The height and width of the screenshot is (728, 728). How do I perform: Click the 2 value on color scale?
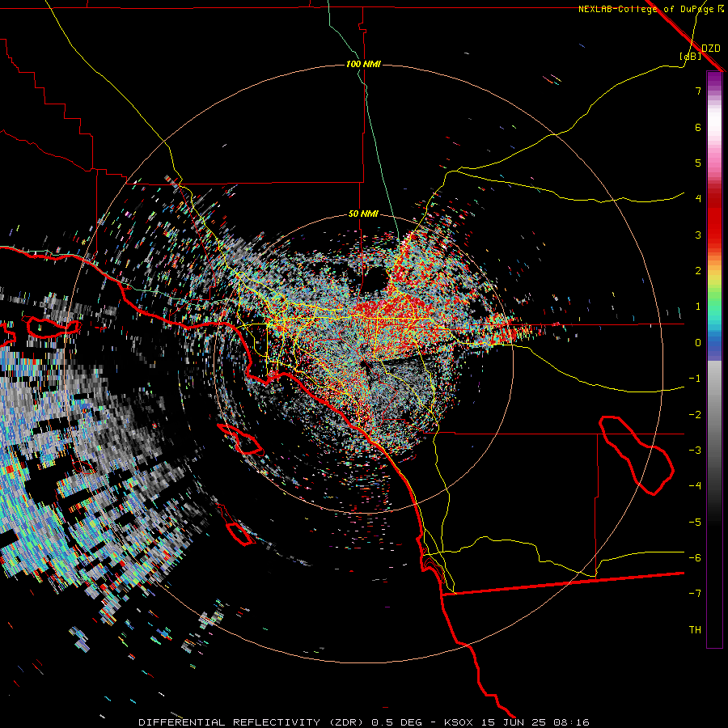[698, 271]
